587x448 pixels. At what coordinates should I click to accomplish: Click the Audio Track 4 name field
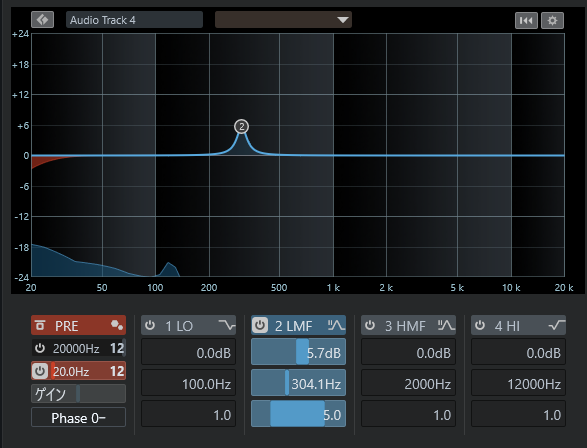134,20
